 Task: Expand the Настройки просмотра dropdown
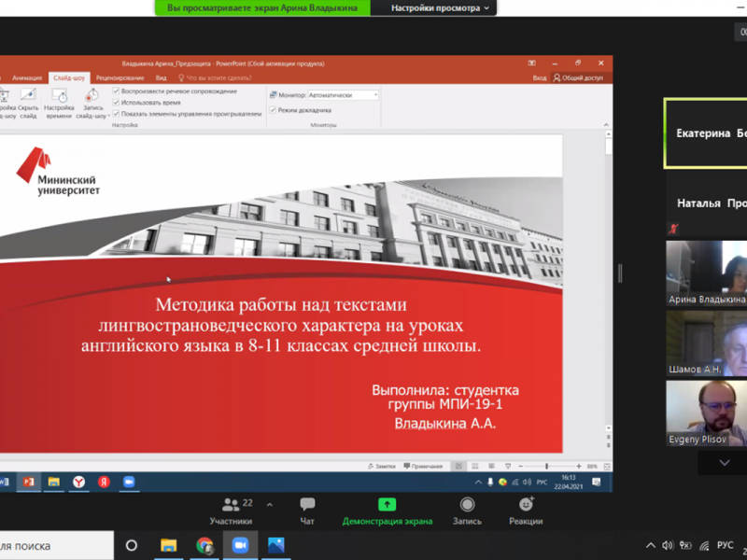(x=436, y=7)
